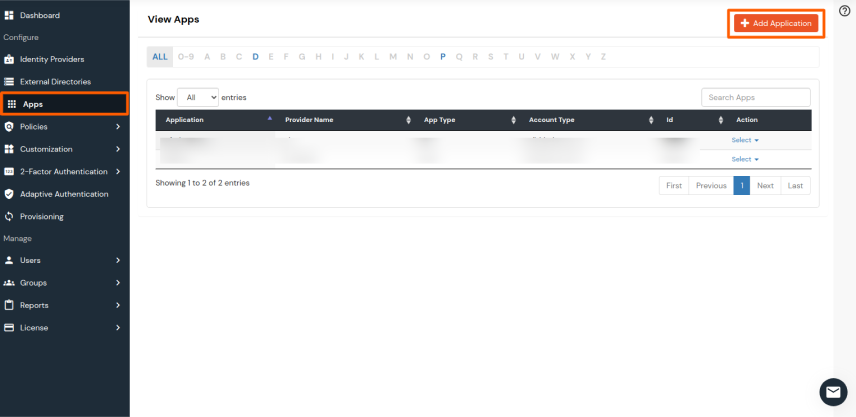Filter apps by letter D
856x417 pixels.
pyautogui.click(x=255, y=57)
